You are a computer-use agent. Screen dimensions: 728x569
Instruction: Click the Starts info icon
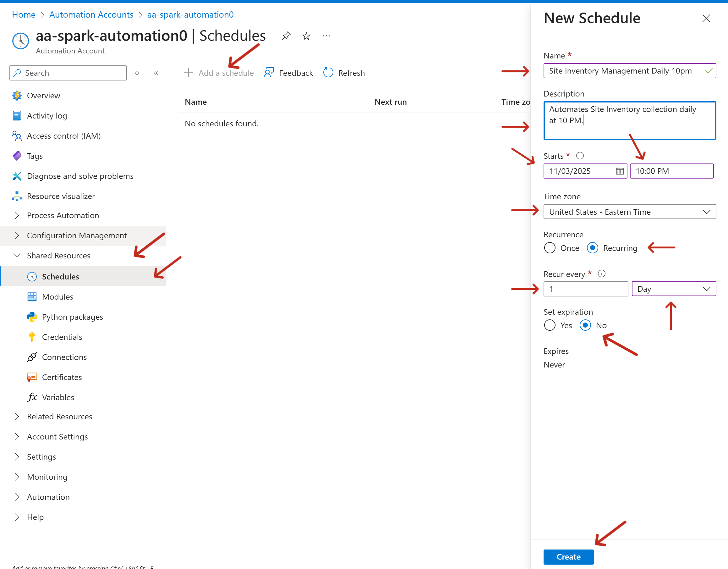pyautogui.click(x=580, y=156)
